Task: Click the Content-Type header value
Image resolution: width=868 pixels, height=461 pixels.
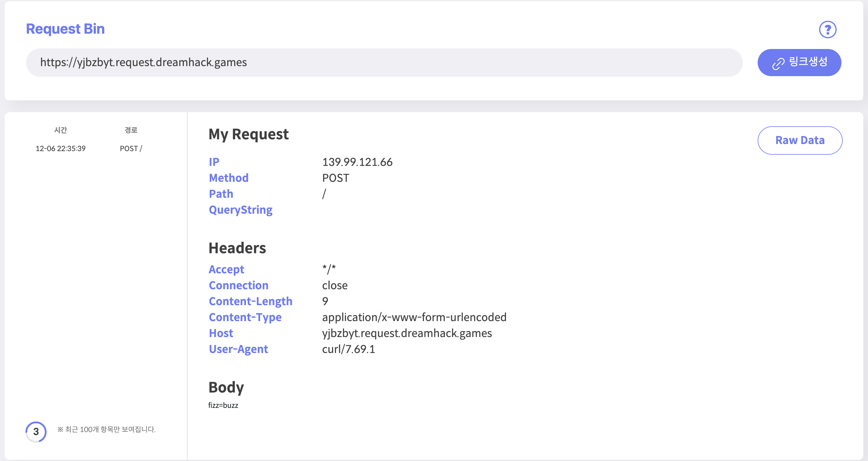Action: (x=414, y=317)
